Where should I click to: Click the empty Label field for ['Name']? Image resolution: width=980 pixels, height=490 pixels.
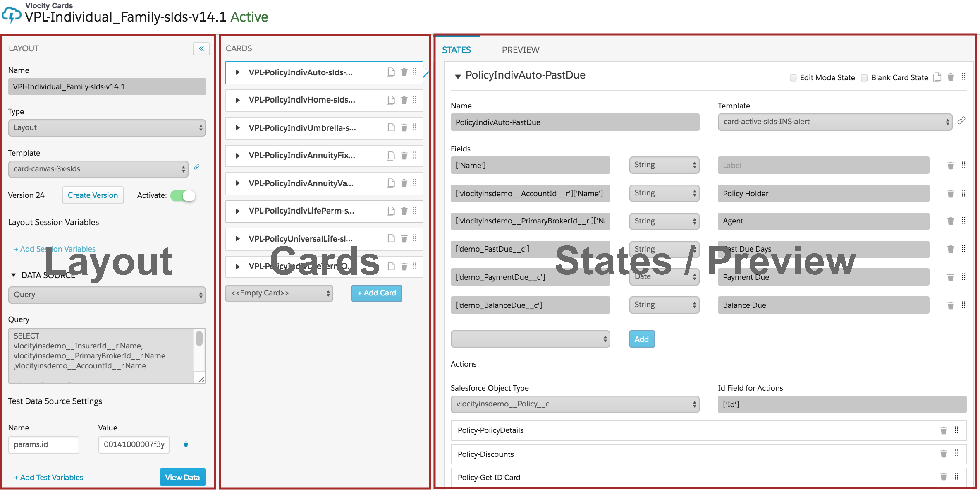point(823,165)
